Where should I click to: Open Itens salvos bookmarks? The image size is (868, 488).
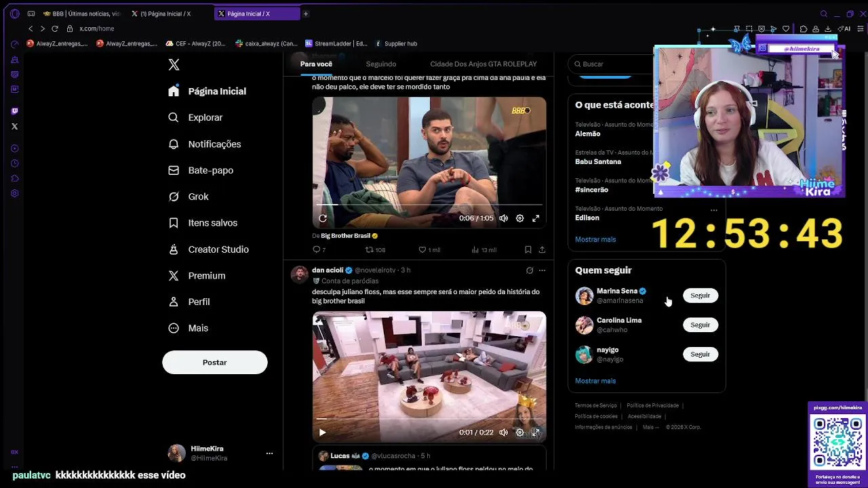pyautogui.click(x=203, y=223)
